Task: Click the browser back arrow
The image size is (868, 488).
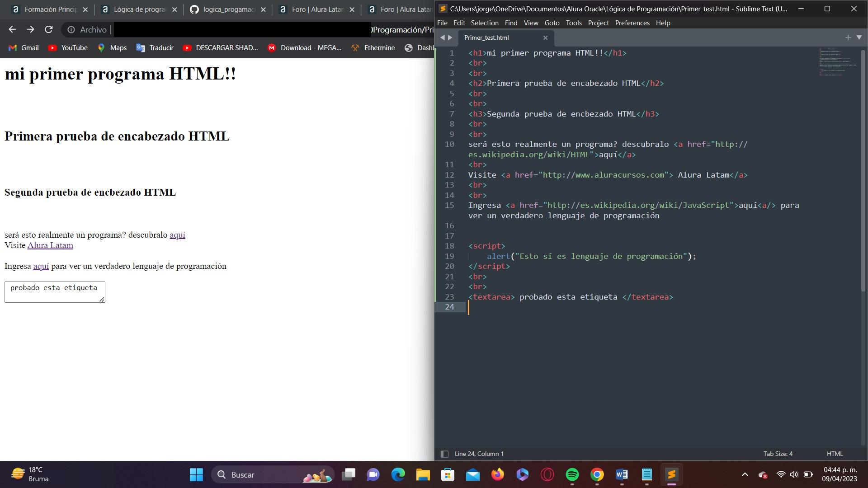Action: point(12,29)
